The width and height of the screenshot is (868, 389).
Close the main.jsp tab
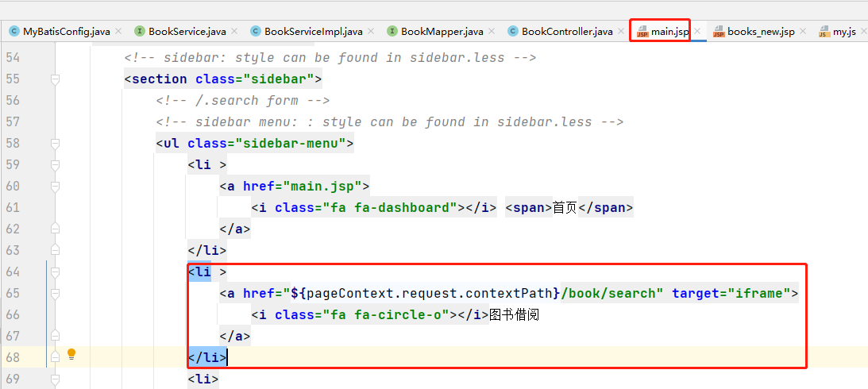click(697, 32)
